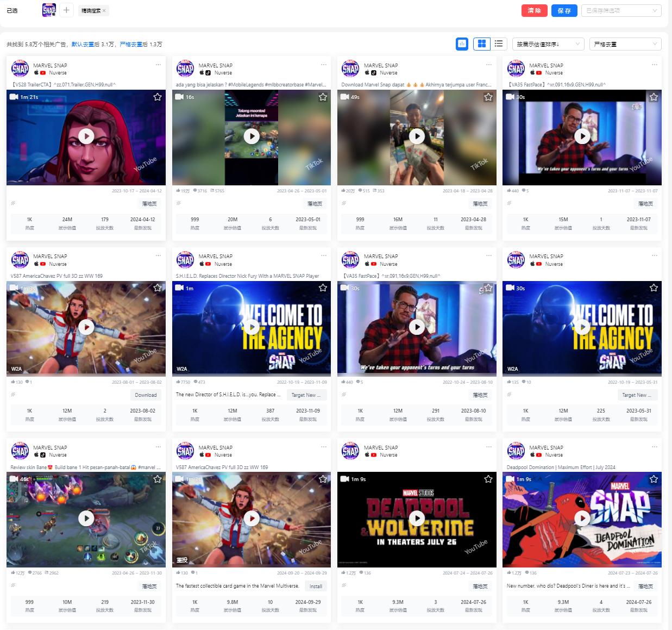Star the VA35 FastPace ad dated 2023-11-07

654,97
